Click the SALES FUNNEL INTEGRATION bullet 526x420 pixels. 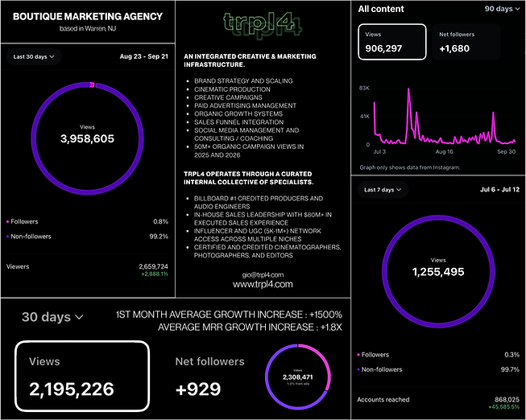(x=239, y=122)
